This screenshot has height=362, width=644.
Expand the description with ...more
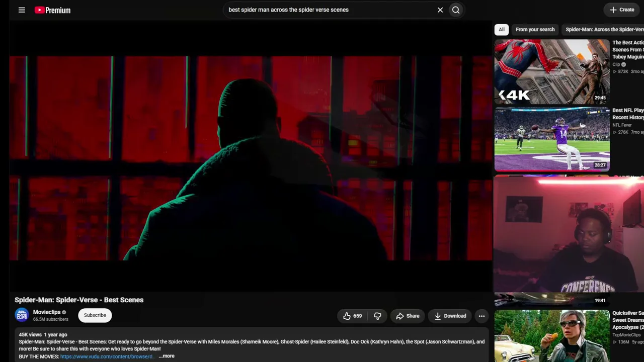pyautogui.click(x=167, y=356)
